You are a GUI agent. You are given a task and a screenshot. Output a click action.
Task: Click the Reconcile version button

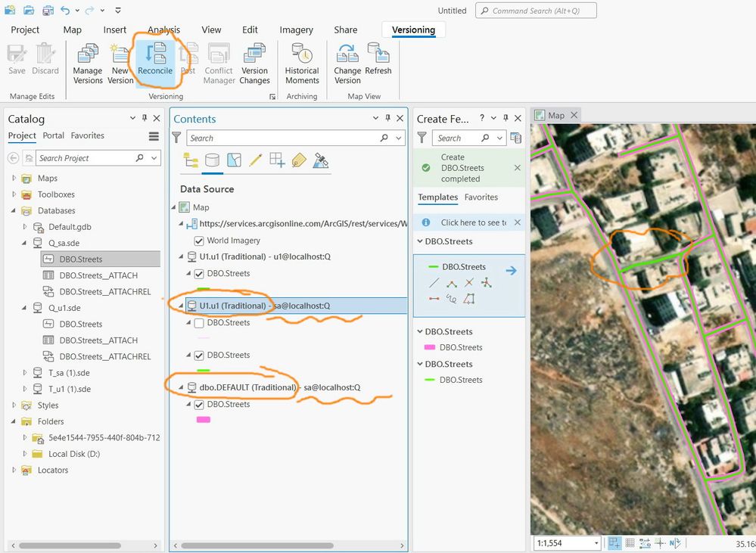coord(155,59)
